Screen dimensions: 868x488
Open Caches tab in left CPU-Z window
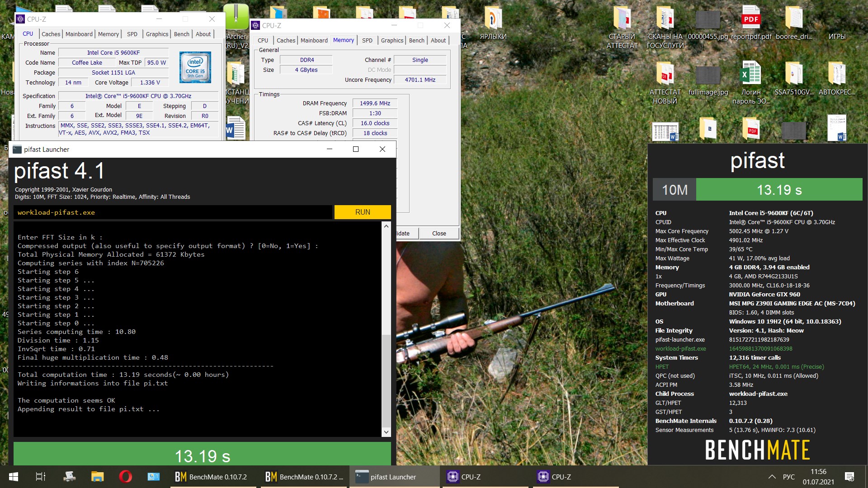(x=51, y=34)
